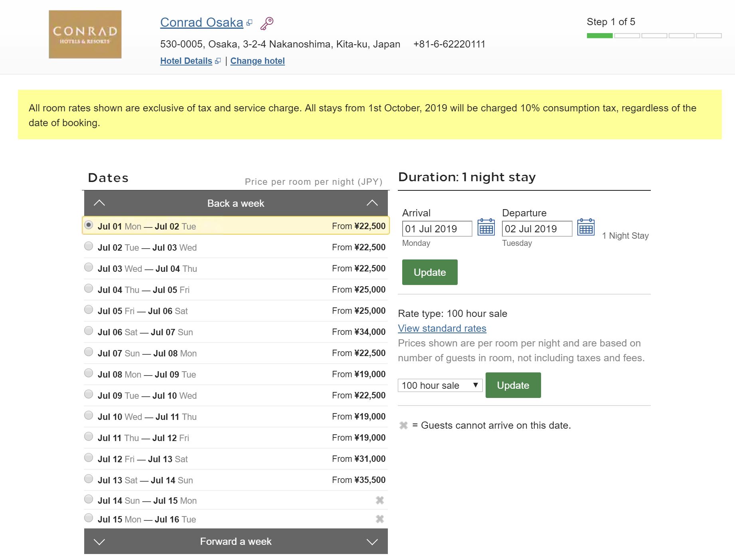Click the hotel phone number +81-6-62220111
The width and height of the screenshot is (735, 560).
tap(449, 44)
